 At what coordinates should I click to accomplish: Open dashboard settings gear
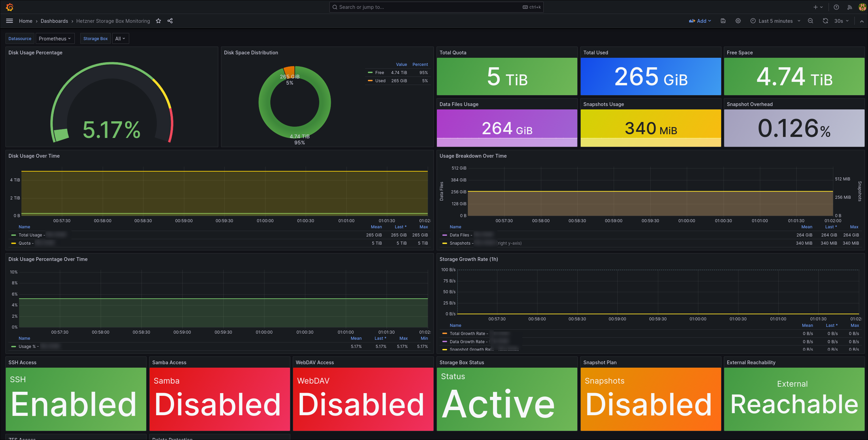tap(738, 21)
